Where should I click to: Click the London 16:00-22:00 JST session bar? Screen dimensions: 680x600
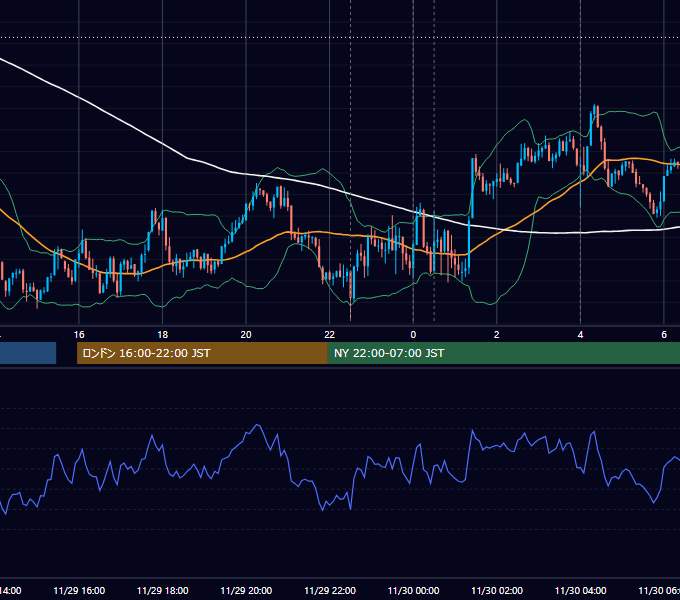point(202,353)
